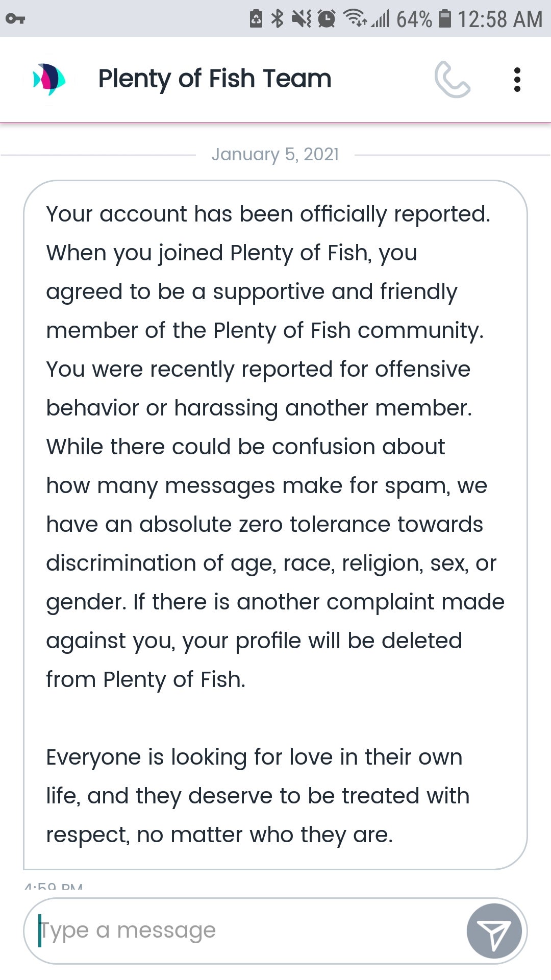551x980 pixels.
Task: Tap the Wi-Fi signal status icon
Action: tap(355, 18)
